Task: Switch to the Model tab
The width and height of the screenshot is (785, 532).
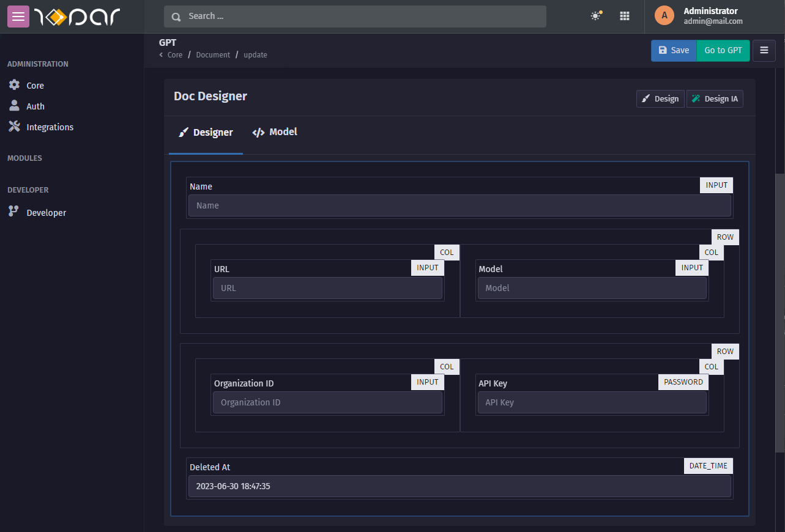Action: pos(274,132)
